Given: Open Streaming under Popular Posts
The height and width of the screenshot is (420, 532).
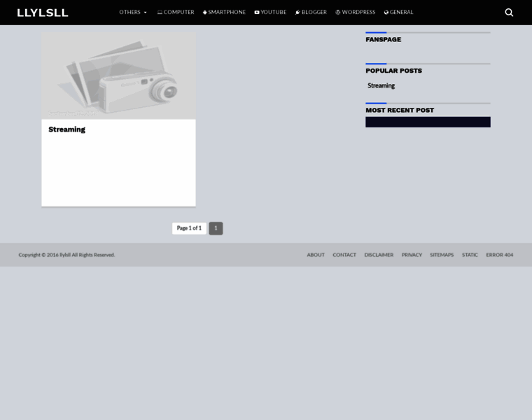Looking at the screenshot, I should point(381,86).
